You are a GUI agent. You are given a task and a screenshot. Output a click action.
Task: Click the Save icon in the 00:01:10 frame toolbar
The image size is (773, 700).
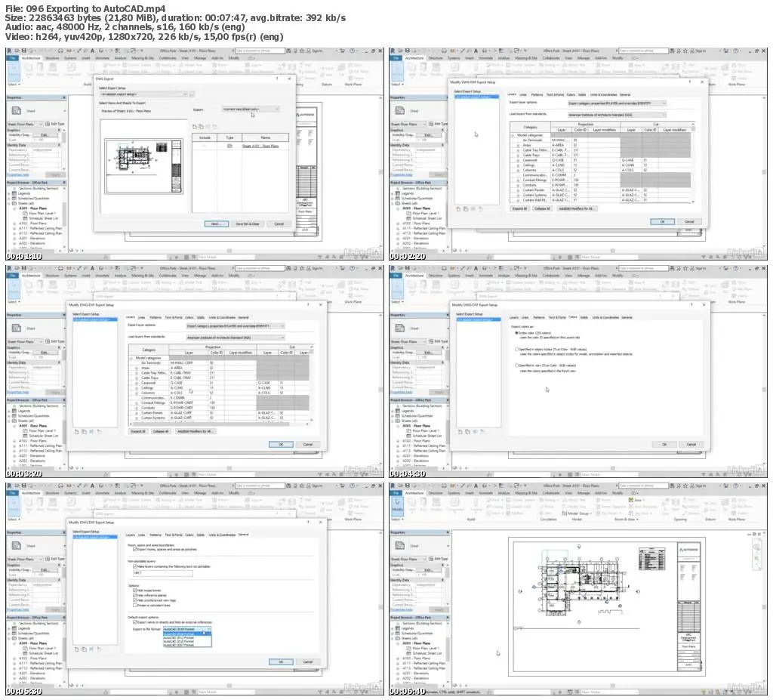(23, 51)
